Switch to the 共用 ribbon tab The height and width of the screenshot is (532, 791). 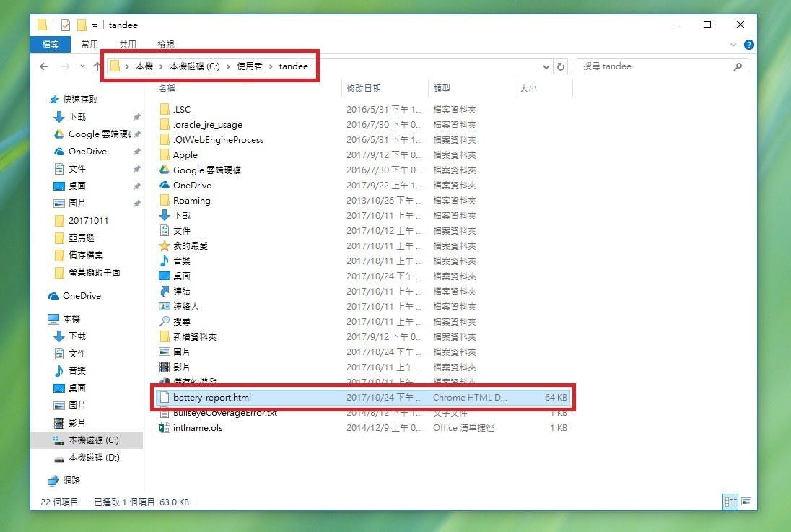[128, 45]
